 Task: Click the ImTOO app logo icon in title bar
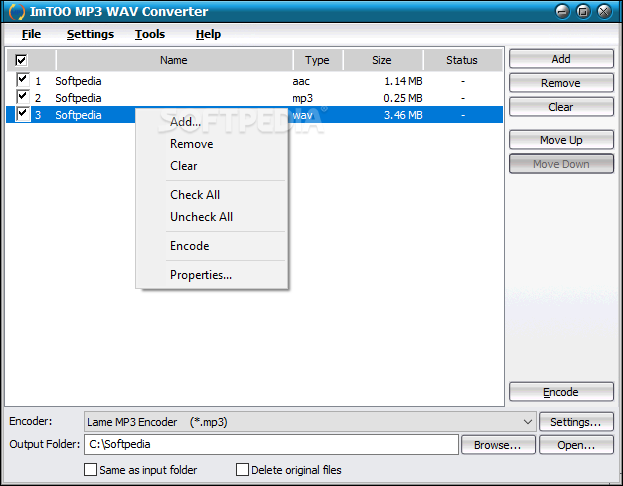click(x=16, y=12)
